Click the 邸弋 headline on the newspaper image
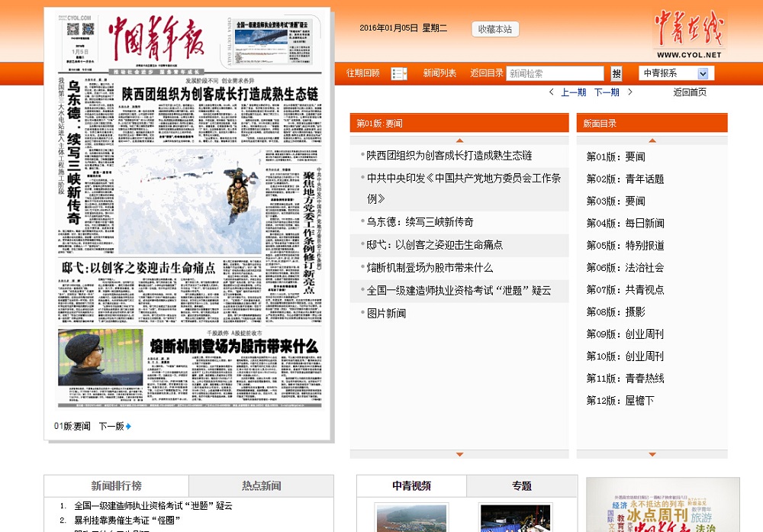The image size is (763, 532). tap(139, 268)
